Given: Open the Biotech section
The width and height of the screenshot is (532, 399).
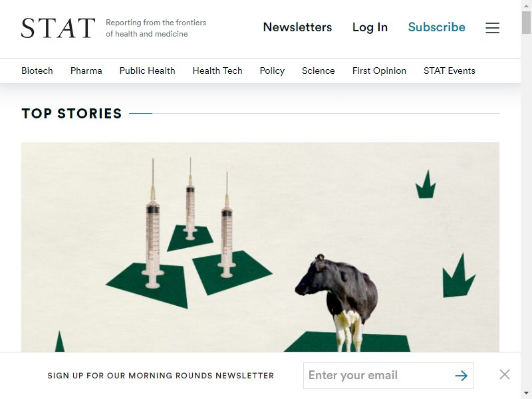Looking at the screenshot, I should [x=37, y=70].
